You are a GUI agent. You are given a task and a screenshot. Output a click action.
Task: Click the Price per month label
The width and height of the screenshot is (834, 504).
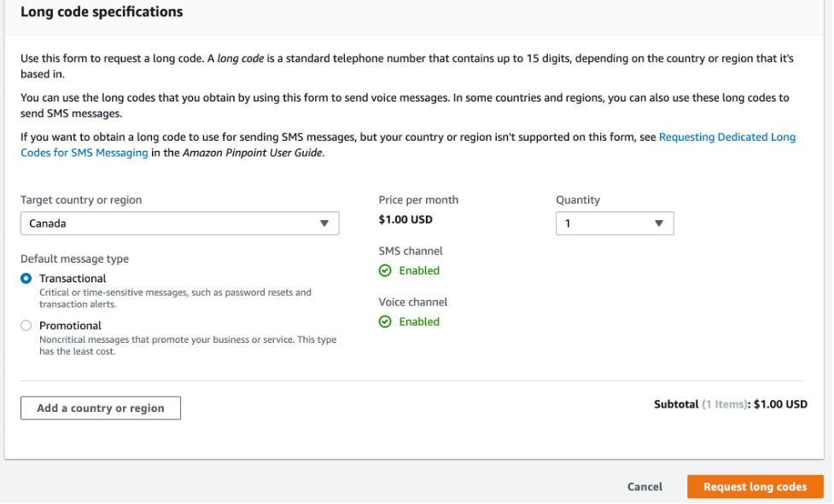[418, 200]
